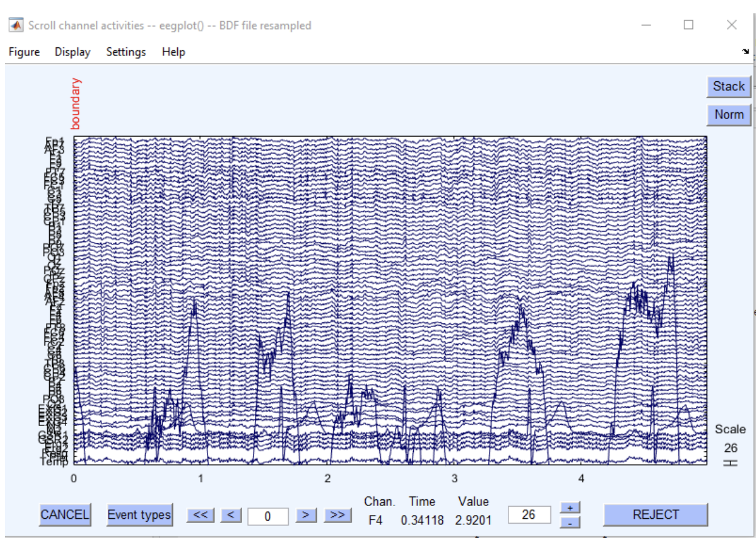Jump forward with the >> button

[338, 515]
